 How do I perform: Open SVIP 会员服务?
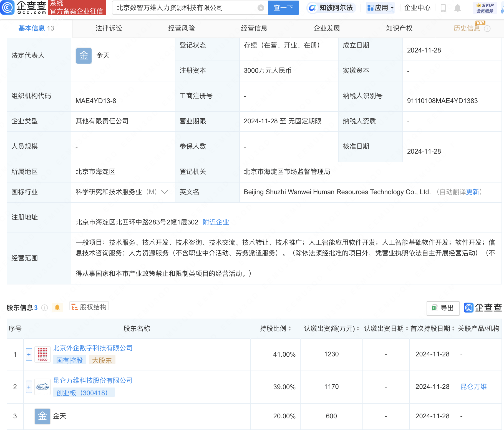coord(485,8)
